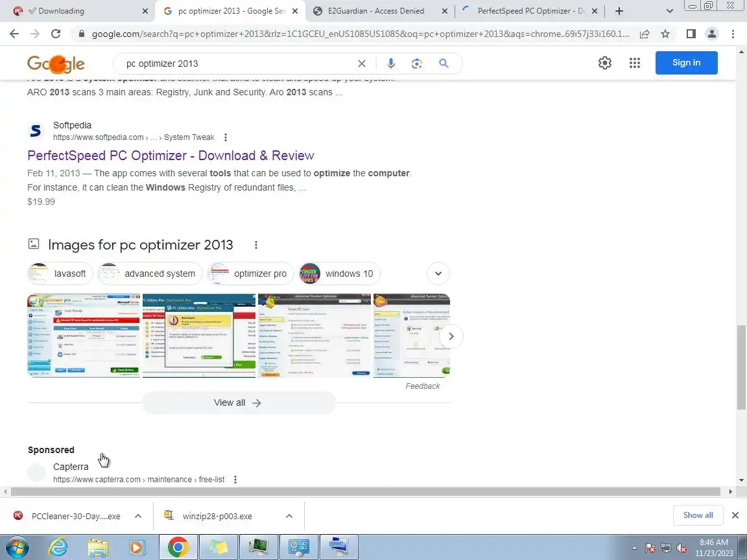
Task: Clear the search box text
Action: pos(362,64)
